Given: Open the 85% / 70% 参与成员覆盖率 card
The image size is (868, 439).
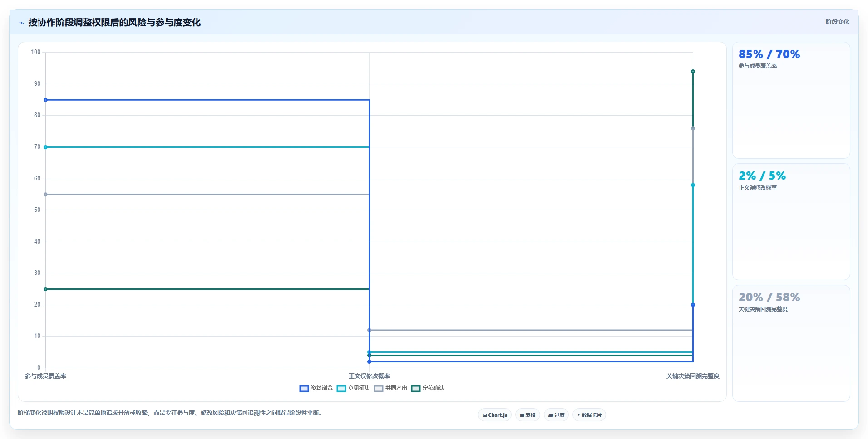Looking at the screenshot, I should click(791, 100).
